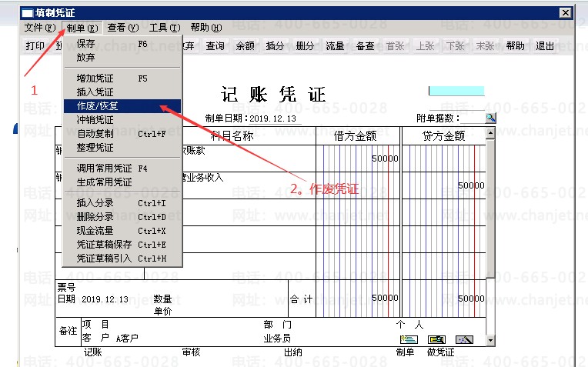Click the 填制凭证 title bar icon
This screenshot has width=588, height=367.
tap(28, 14)
